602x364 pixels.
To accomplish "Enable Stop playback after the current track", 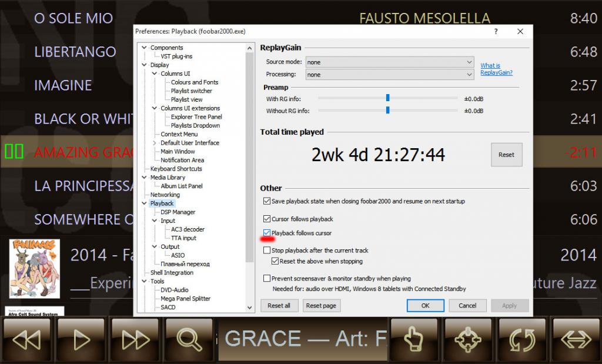I will point(267,251).
